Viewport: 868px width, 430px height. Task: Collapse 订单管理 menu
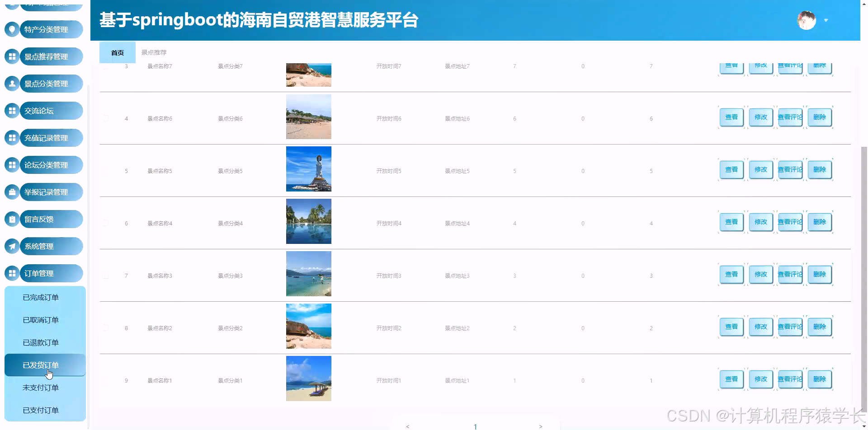pos(51,273)
